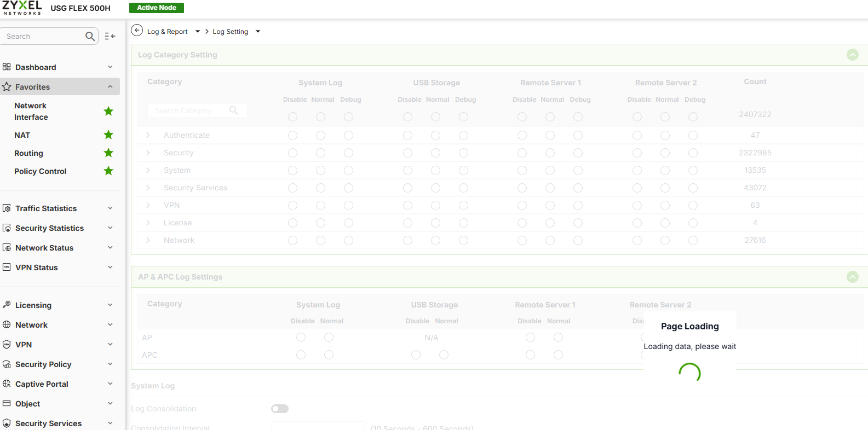Click the Search Category magnifier icon

click(x=234, y=110)
